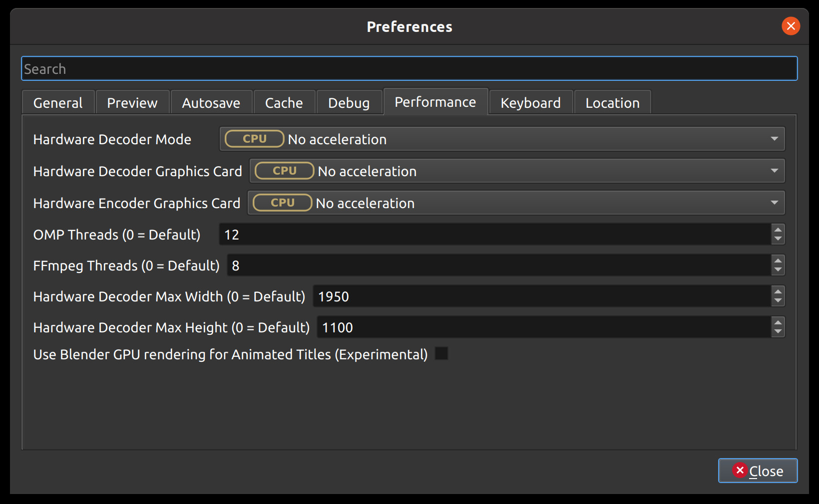This screenshot has height=504, width=819.
Task: Click the Close button at bottom
Action: (758, 471)
